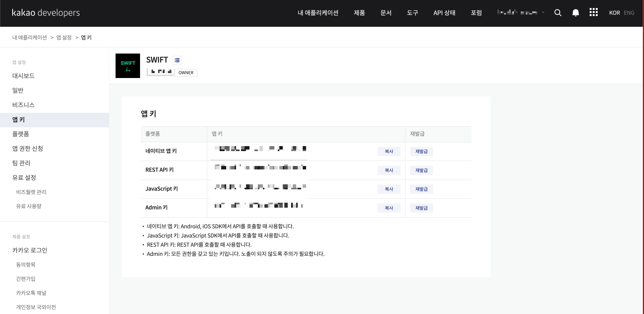
Task: Click the OWNER badge
Action: 186,73
